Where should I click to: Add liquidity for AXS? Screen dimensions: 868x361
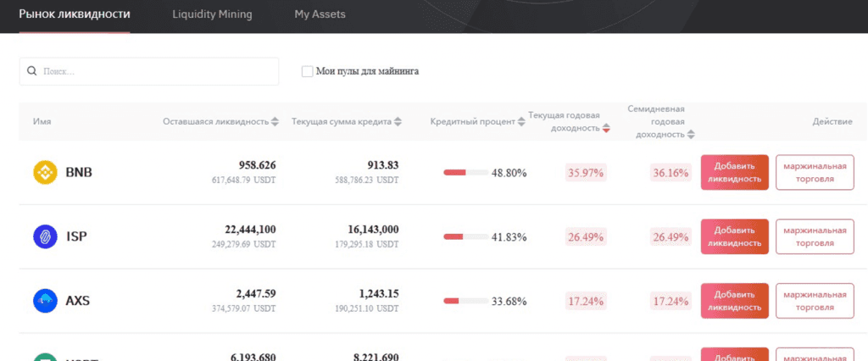click(735, 301)
